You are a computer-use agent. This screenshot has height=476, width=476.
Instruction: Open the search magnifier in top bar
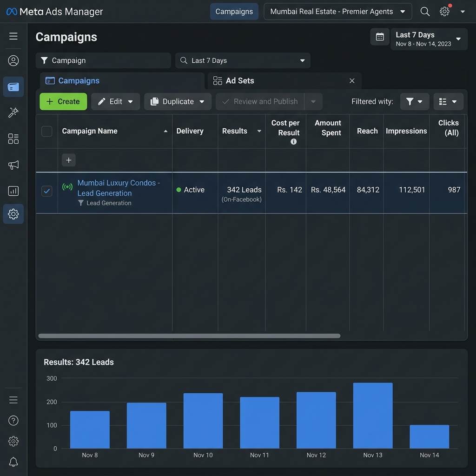point(425,12)
